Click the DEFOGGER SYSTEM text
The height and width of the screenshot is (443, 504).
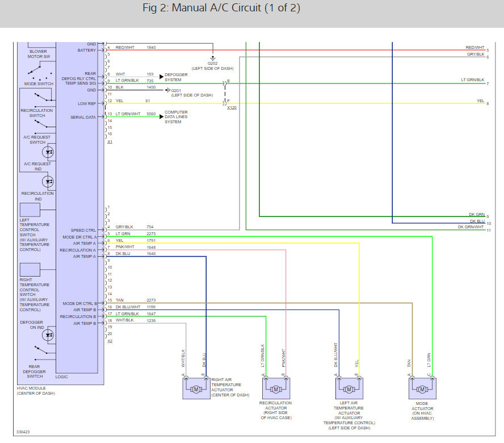pos(176,77)
